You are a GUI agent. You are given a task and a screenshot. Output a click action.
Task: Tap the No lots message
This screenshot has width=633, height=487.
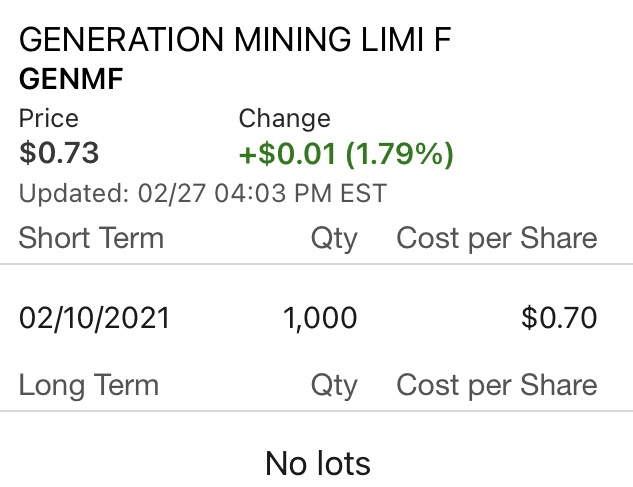tap(317, 463)
